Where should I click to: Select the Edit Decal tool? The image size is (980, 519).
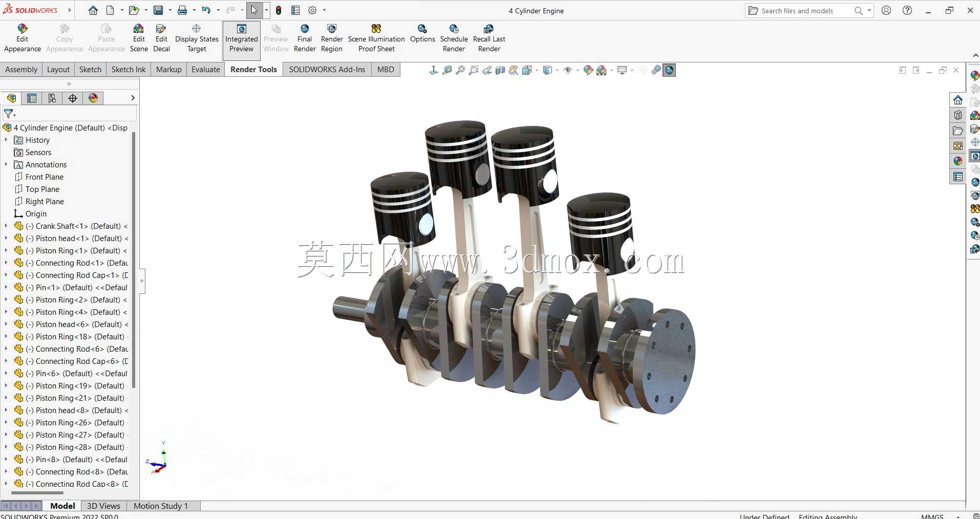click(x=161, y=38)
